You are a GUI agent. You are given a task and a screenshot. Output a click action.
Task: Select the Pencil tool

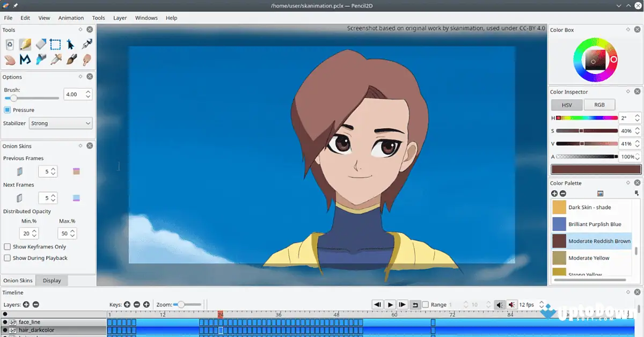coord(25,45)
